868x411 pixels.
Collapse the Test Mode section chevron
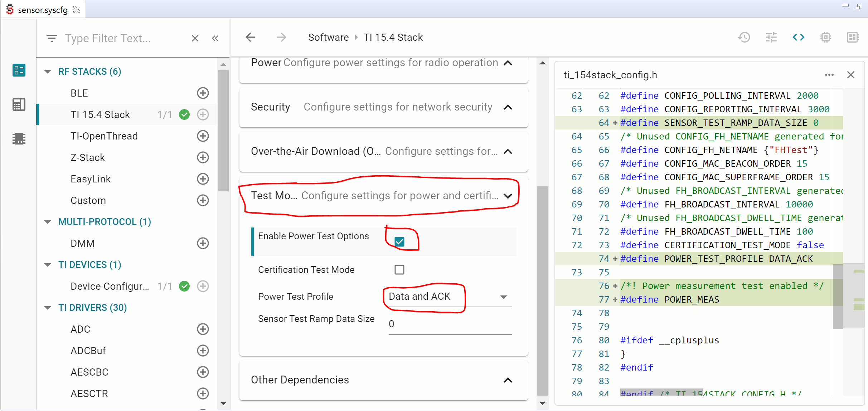508,196
